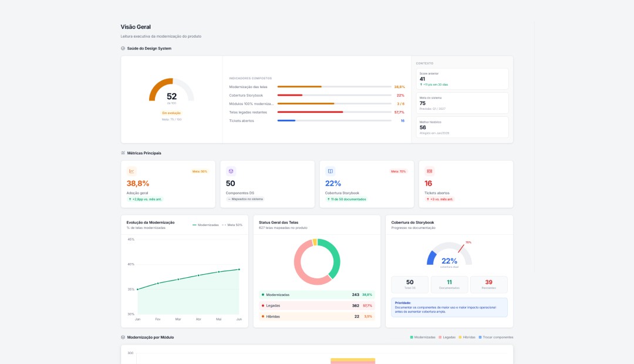Click the 50 Componentes DS value

(231, 184)
